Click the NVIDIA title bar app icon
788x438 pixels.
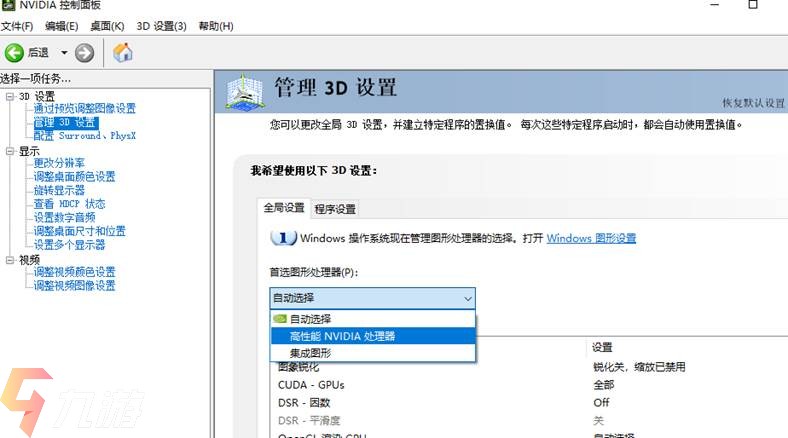pos(9,5)
